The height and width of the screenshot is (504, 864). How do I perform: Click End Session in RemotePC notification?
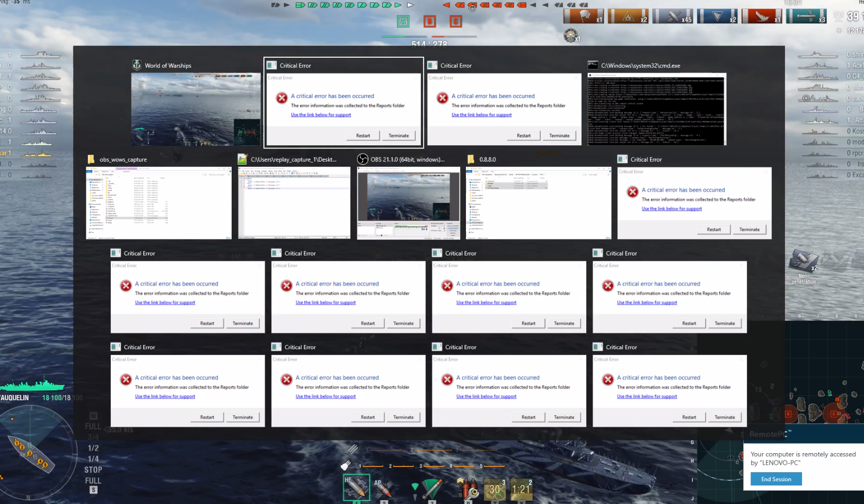click(x=776, y=479)
